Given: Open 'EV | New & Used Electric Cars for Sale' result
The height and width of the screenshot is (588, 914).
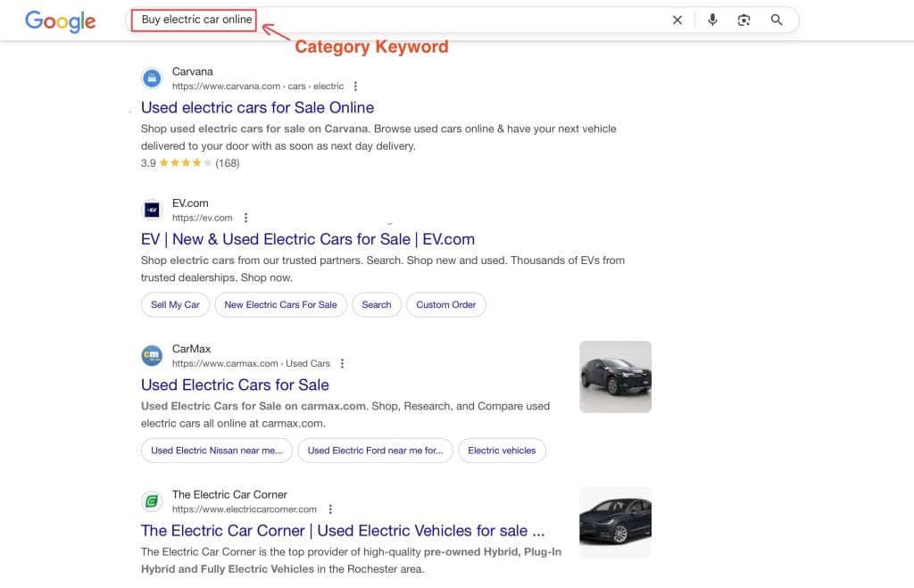Looking at the screenshot, I should tap(308, 239).
